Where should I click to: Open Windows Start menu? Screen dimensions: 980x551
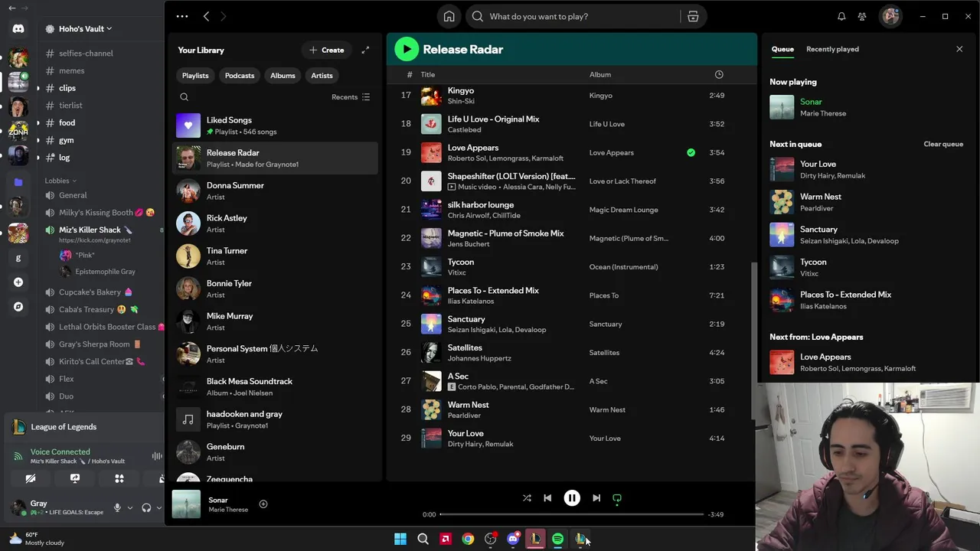400,539
